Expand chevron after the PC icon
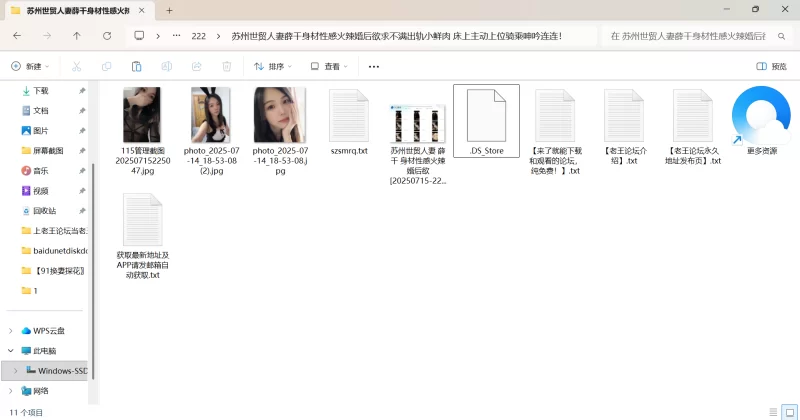 (158, 36)
